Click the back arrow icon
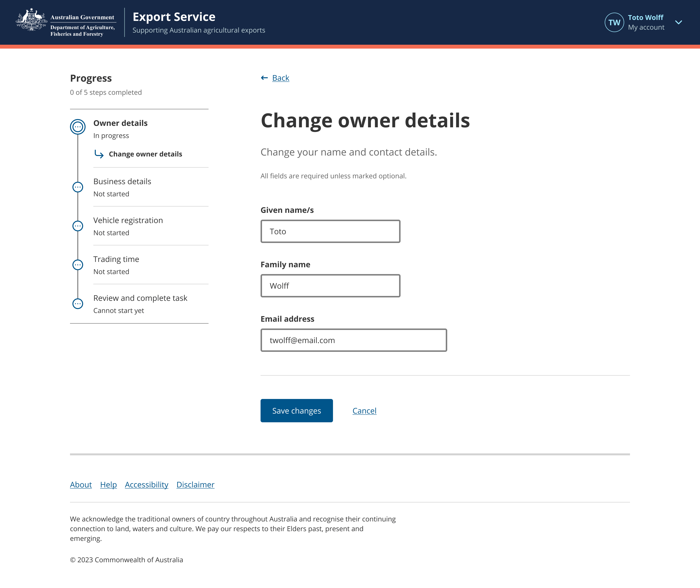700x588 pixels. (x=264, y=78)
